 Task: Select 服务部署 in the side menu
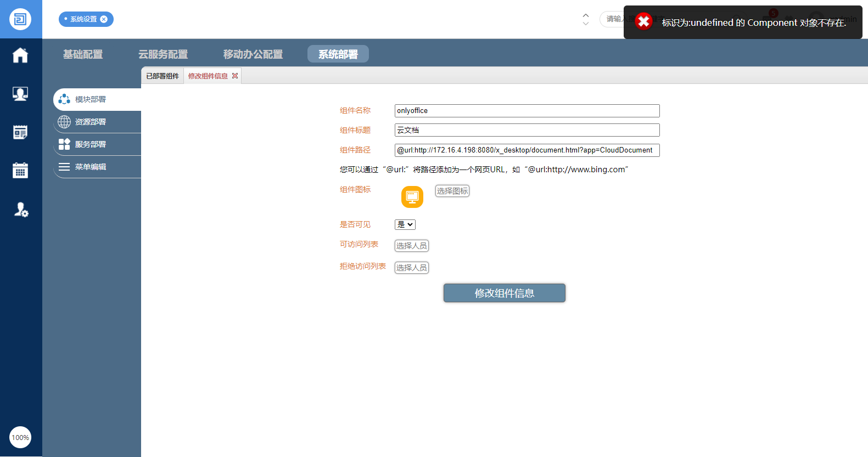click(x=91, y=144)
